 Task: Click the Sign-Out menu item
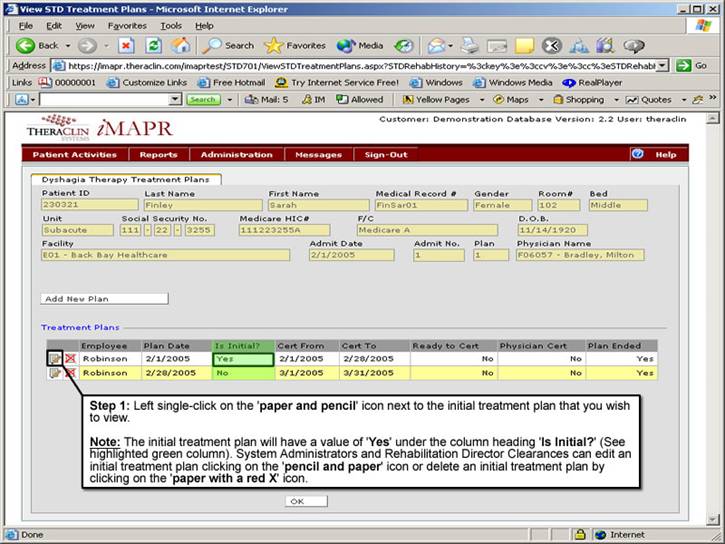point(385,155)
